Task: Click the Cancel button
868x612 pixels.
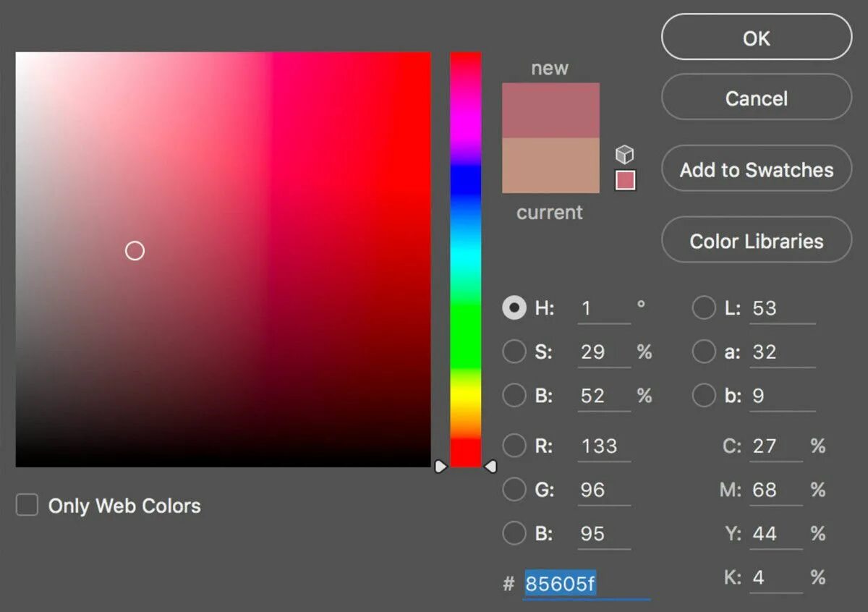Action: tap(757, 97)
